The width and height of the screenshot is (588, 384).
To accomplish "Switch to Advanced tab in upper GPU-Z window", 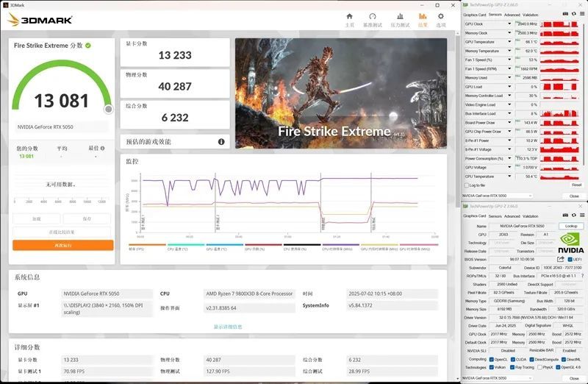I will (512, 15).
